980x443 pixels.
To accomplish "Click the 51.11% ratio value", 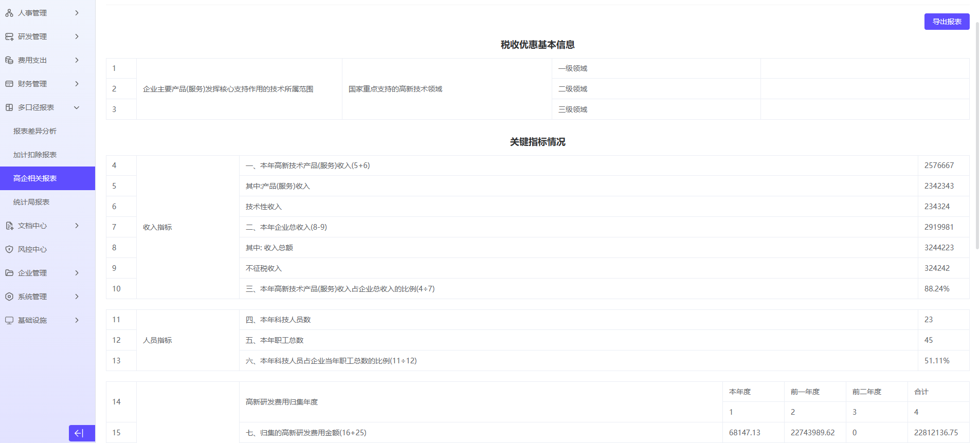I will click(937, 361).
